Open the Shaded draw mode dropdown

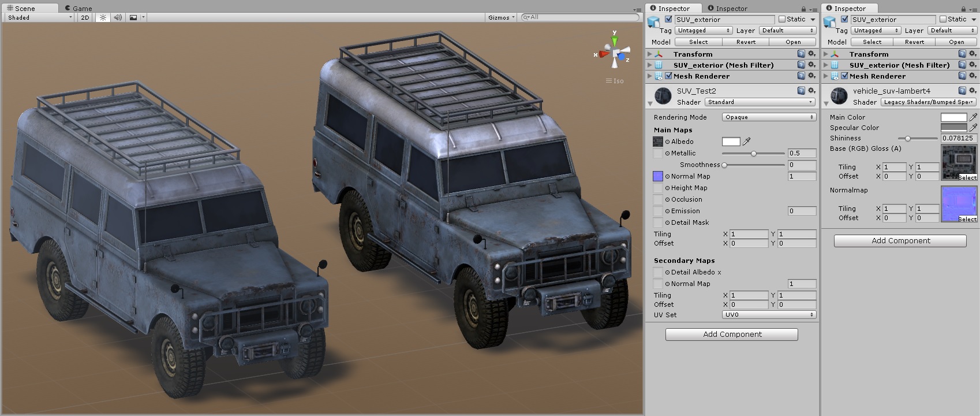tap(40, 17)
